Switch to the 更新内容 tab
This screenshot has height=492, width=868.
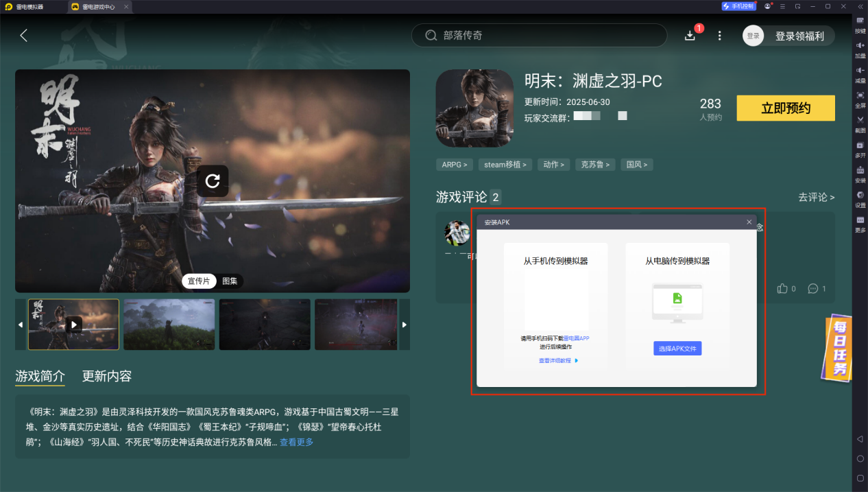tap(107, 376)
